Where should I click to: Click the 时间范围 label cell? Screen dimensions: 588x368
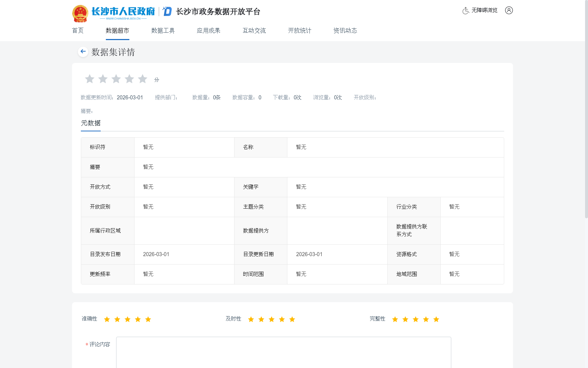[x=261, y=274]
